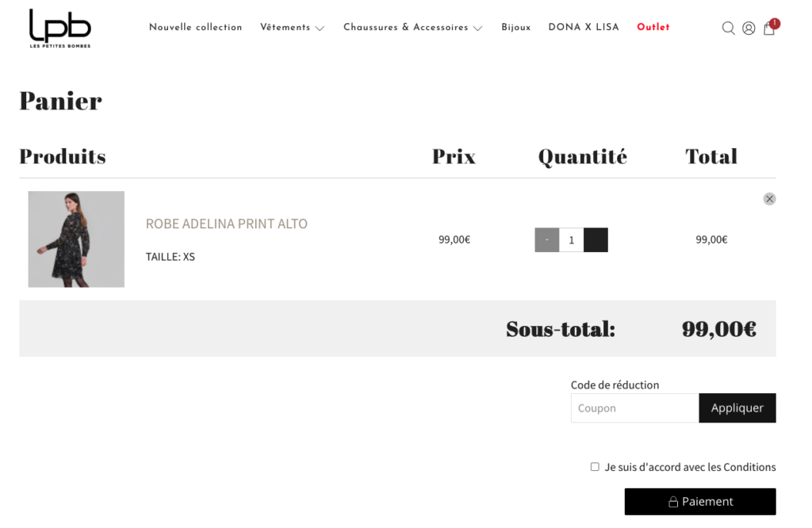Check the agree to Conditions checkbox
812x528 pixels.
click(x=595, y=467)
